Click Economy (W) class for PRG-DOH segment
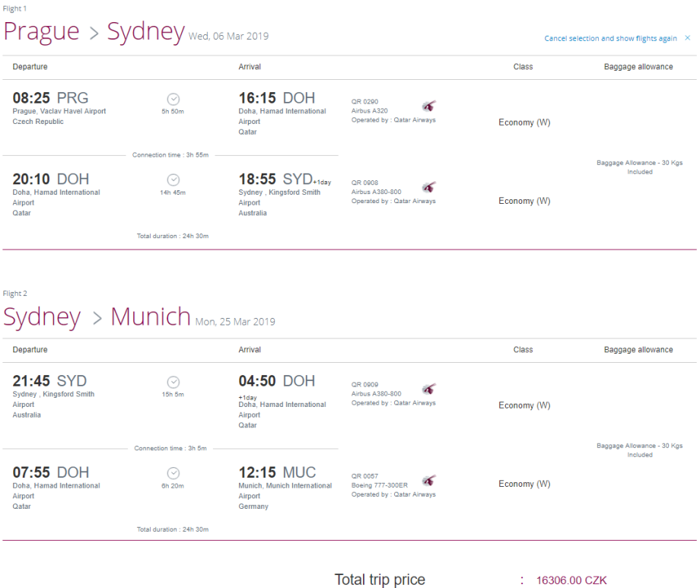700x588 pixels. pyautogui.click(x=524, y=122)
